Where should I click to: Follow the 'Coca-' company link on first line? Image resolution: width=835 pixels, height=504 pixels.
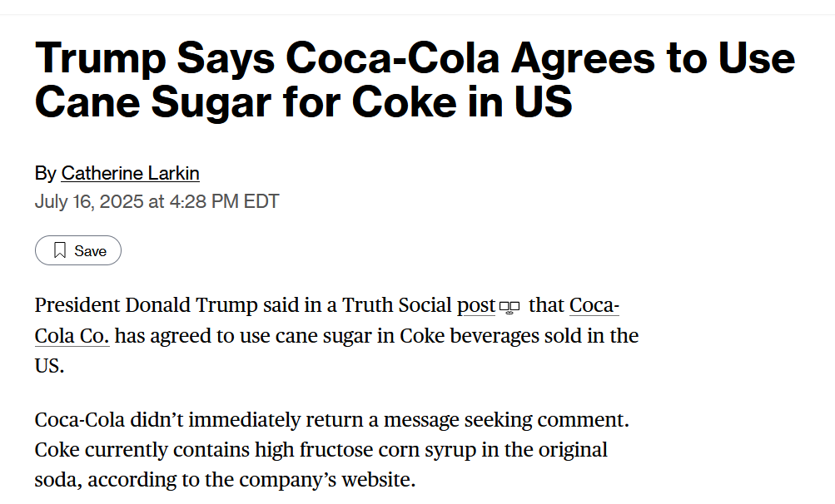point(594,305)
